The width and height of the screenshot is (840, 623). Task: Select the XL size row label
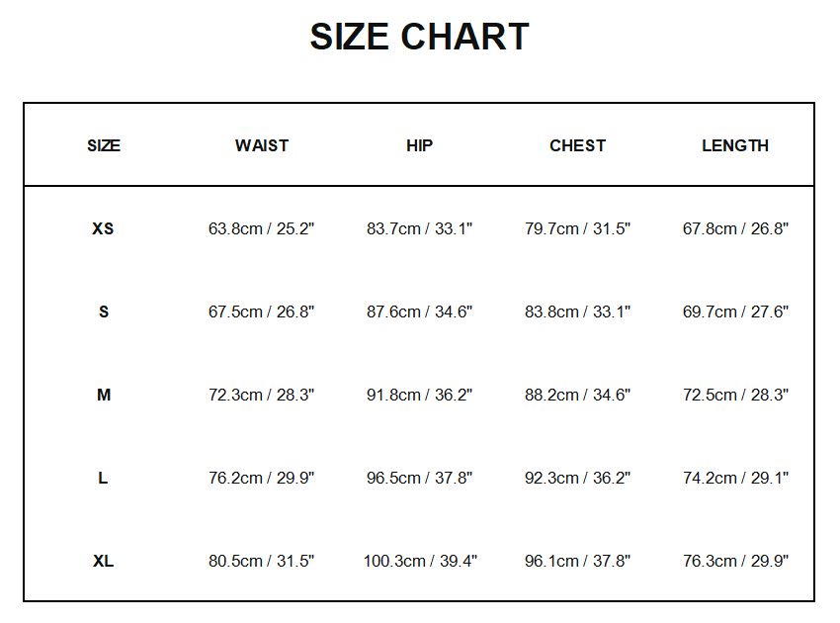coord(104,561)
